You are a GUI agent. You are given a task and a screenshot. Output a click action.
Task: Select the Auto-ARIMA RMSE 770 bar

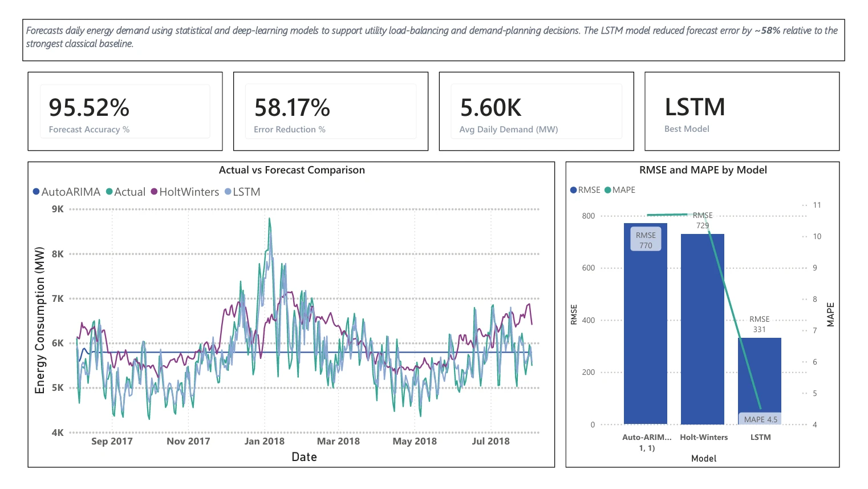[x=646, y=324]
